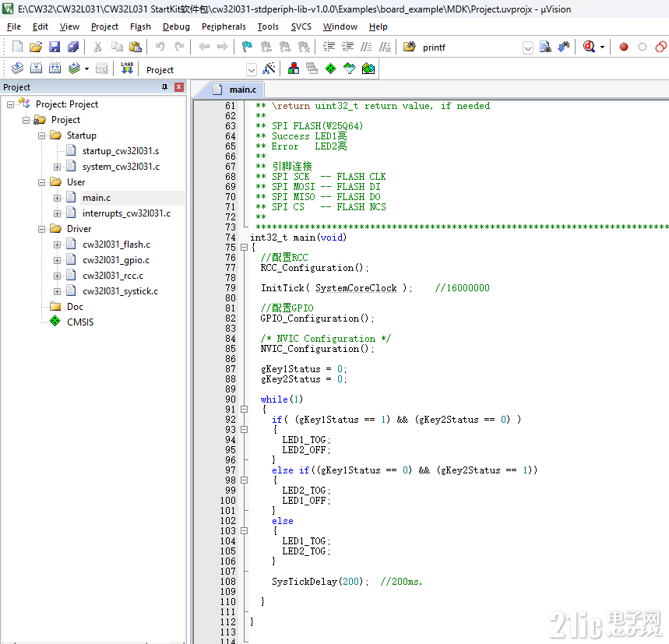Open the debug window dropdown arrow

coord(603,47)
